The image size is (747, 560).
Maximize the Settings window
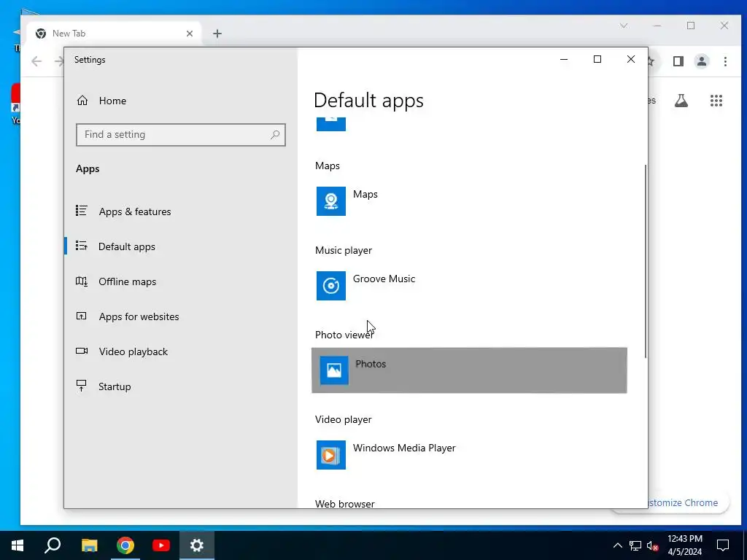tap(597, 60)
